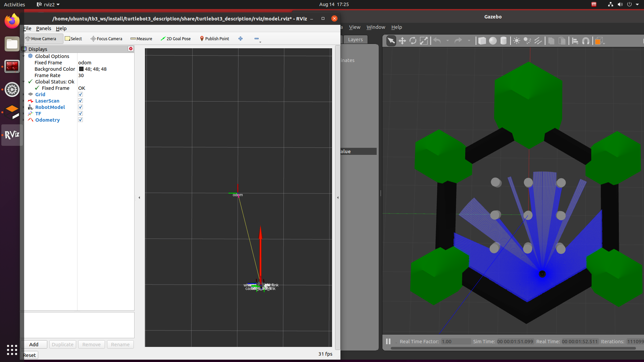644x362 pixels.
Task: Click the Gazebo align tool icon
Action: [575, 41]
